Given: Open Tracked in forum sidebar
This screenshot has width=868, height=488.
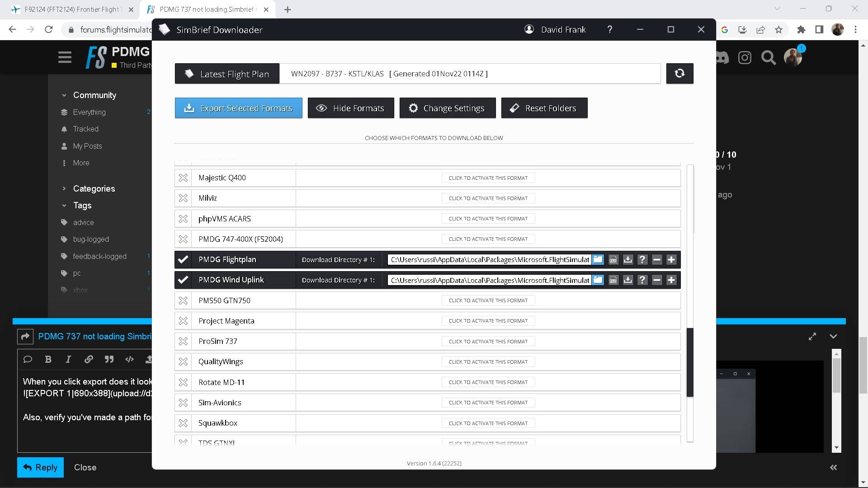Looking at the screenshot, I should 85,129.
